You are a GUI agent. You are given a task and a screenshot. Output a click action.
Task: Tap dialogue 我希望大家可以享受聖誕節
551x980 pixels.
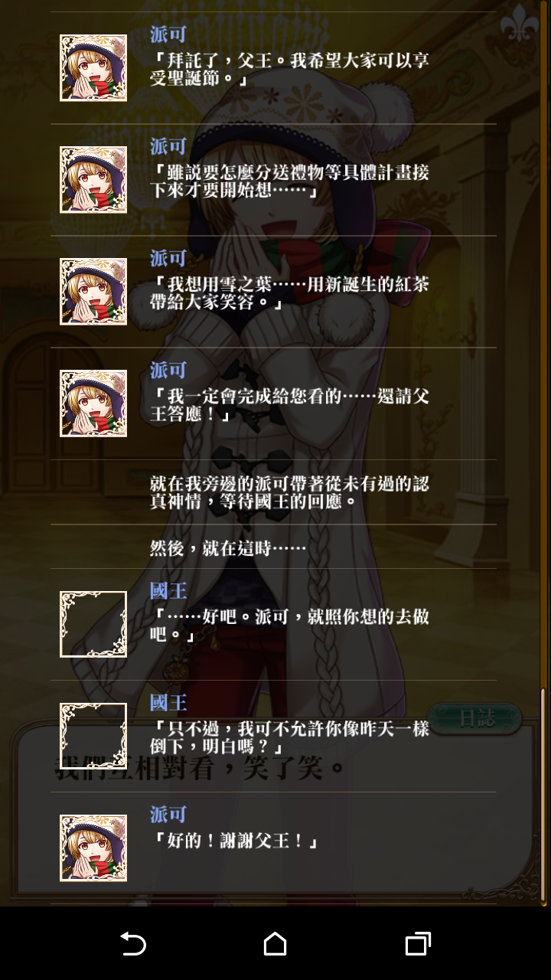291,69
